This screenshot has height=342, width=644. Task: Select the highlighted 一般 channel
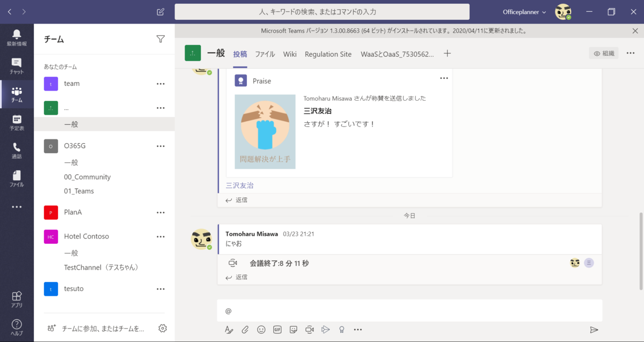click(104, 124)
